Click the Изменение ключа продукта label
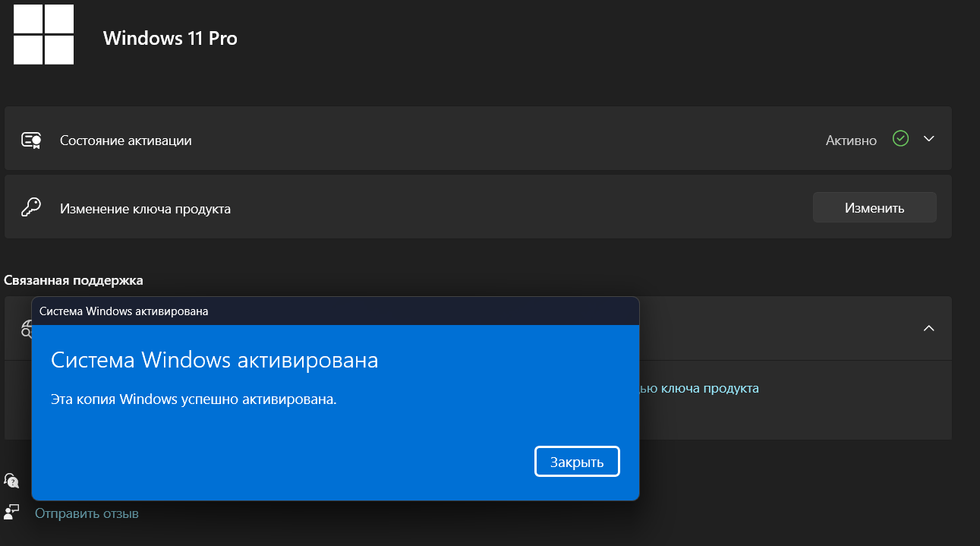The height and width of the screenshot is (546, 980). [x=145, y=208]
